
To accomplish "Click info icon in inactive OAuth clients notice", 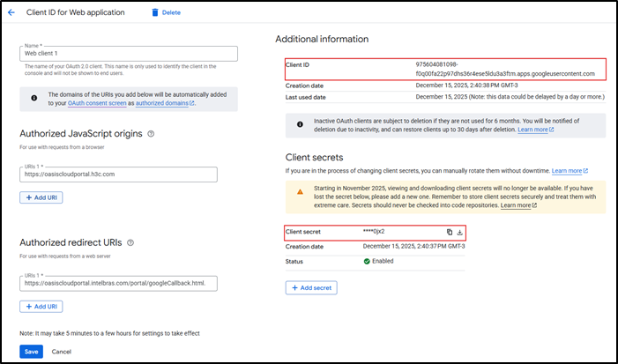I will pyautogui.click(x=300, y=124).
